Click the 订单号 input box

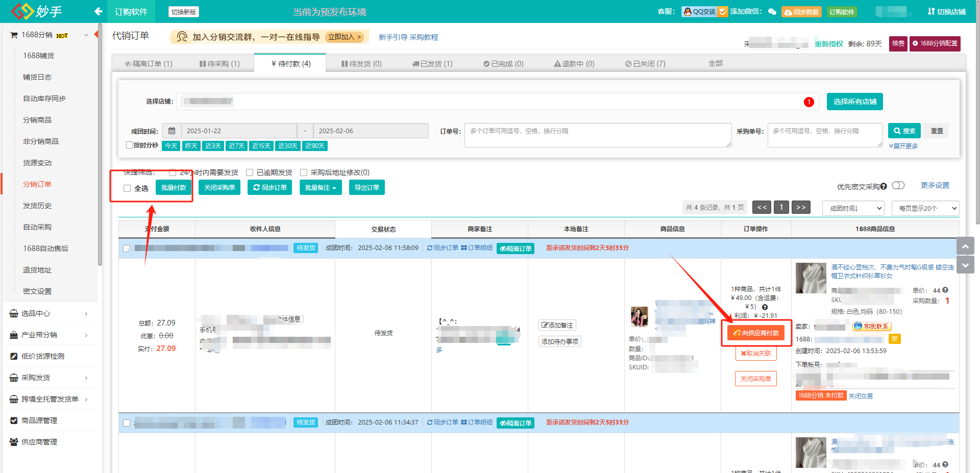(x=598, y=135)
